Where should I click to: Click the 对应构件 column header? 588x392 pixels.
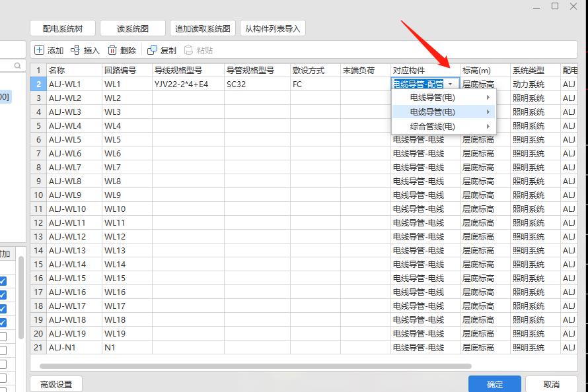click(x=425, y=71)
